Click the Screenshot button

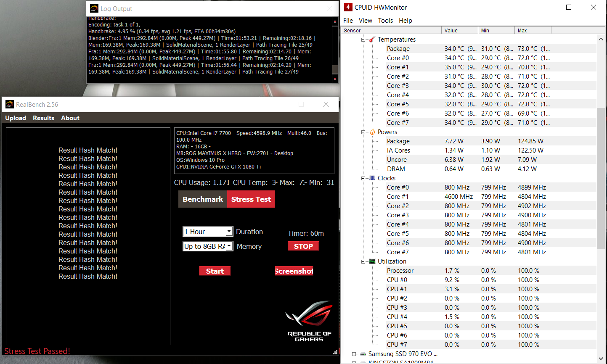pyautogui.click(x=294, y=271)
